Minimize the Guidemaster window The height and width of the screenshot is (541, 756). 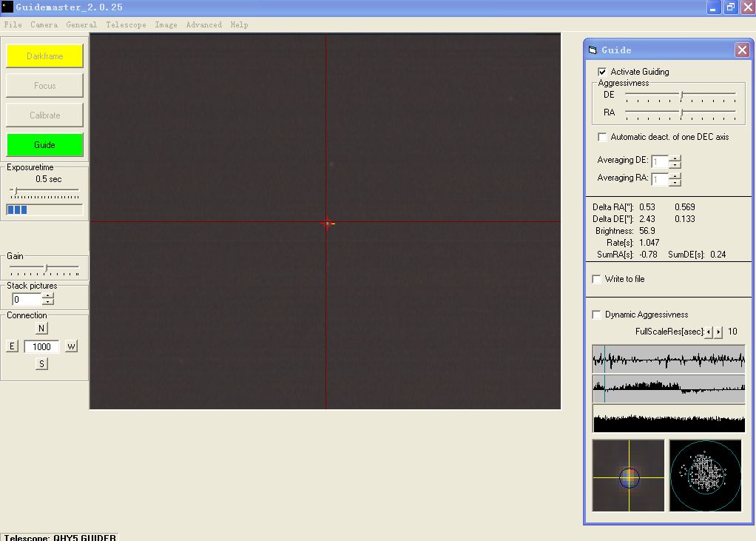pyautogui.click(x=713, y=7)
